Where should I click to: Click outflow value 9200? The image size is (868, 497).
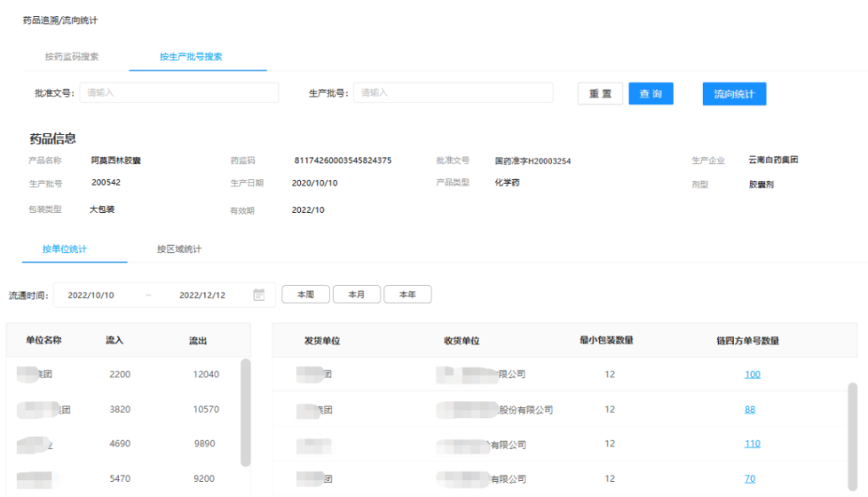pyautogui.click(x=204, y=478)
